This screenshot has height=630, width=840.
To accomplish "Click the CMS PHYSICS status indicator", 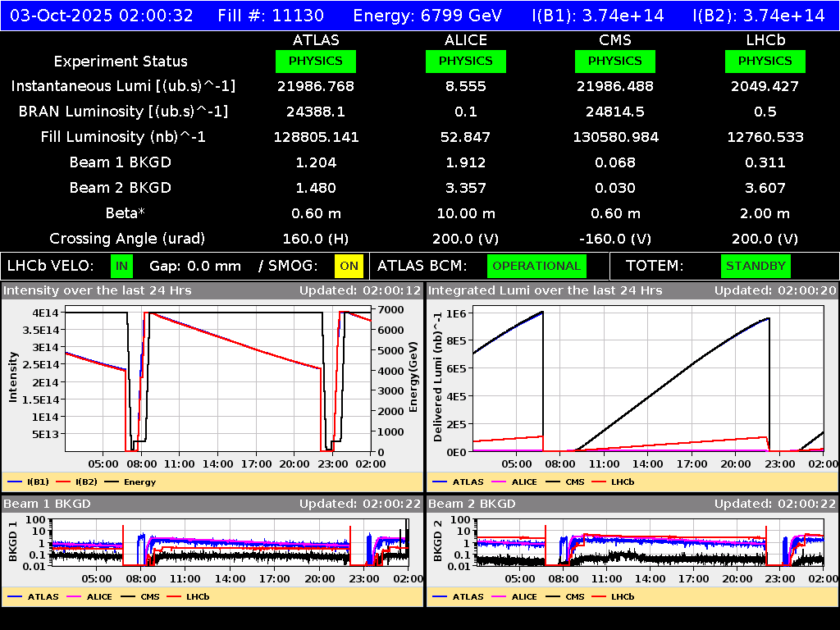I will 615,61.
